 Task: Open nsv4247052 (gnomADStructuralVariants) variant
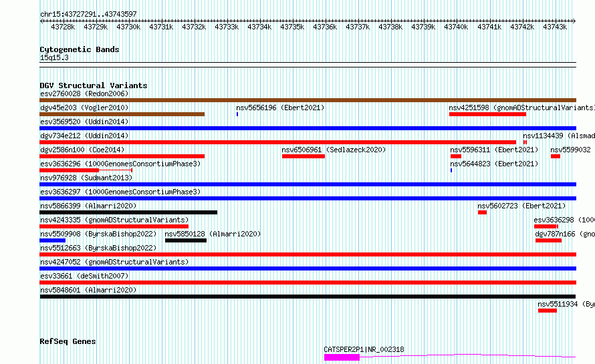[x=114, y=262]
